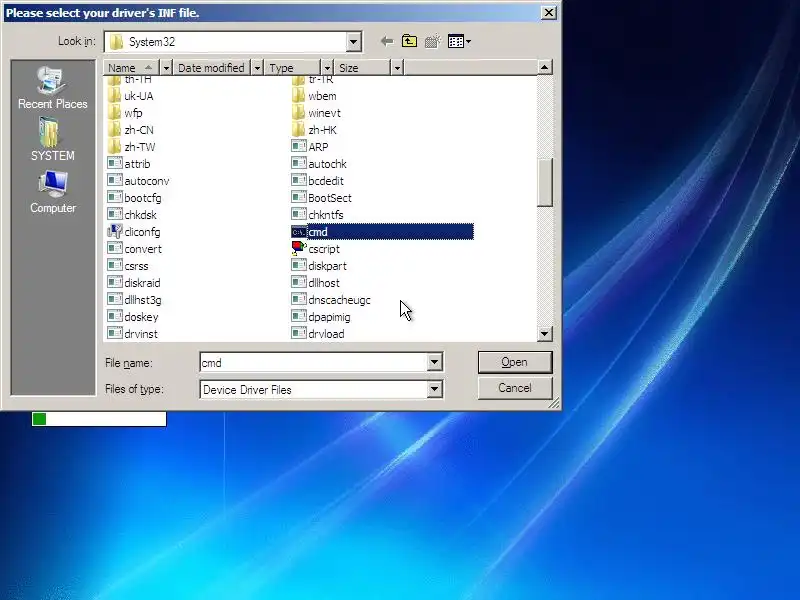800x600 pixels.
Task: Select the diskpart file icon
Action: pos(298,266)
